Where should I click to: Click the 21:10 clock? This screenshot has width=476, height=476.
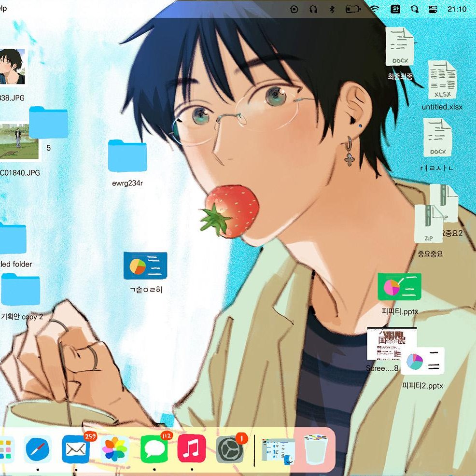(x=457, y=9)
